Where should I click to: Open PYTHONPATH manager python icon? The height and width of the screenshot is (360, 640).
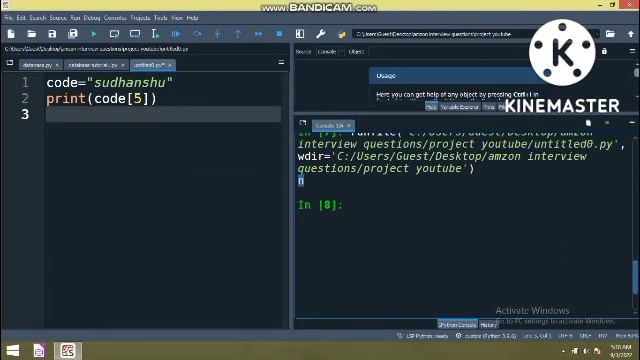[x=342, y=34]
